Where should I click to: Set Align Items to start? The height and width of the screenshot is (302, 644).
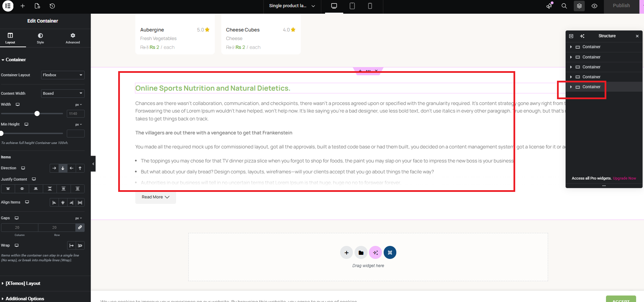point(54,202)
